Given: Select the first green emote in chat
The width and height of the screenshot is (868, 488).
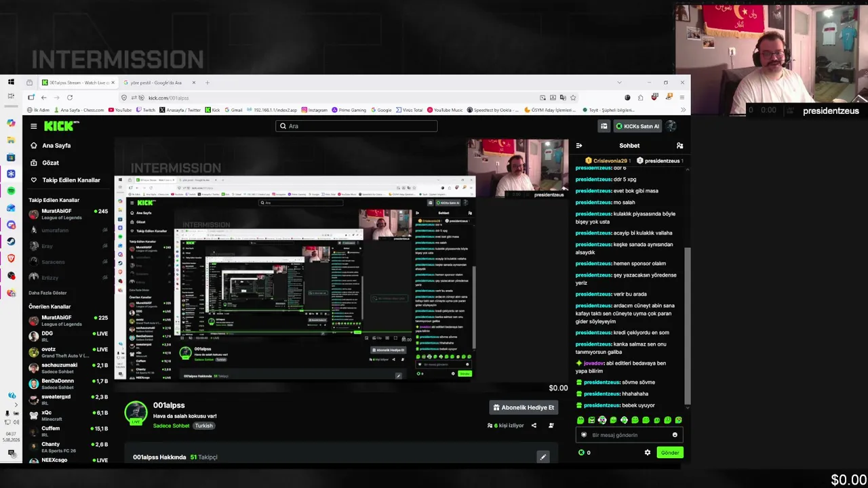Looking at the screenshot, I should click(580, 420).
